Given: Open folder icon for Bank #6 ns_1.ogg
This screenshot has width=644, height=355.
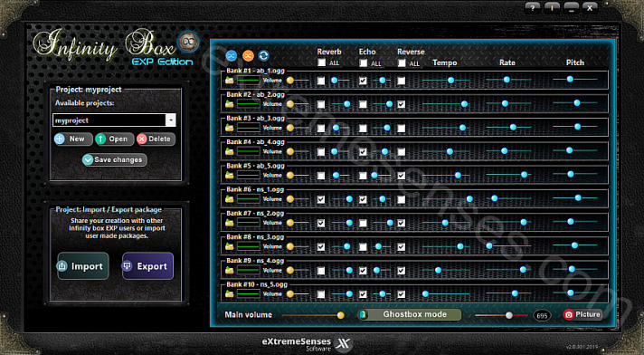Looking at the screenshot, I should coord(230,199).
